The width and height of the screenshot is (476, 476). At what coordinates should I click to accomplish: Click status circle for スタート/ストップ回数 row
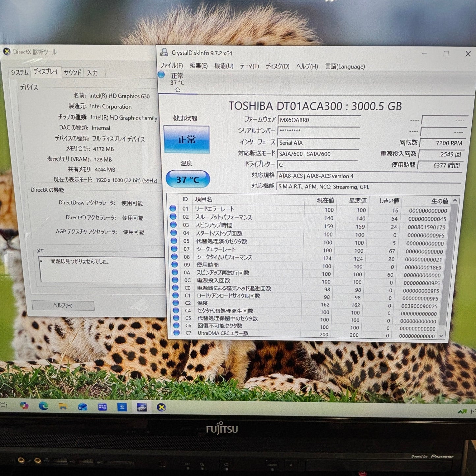coord(174,233)
